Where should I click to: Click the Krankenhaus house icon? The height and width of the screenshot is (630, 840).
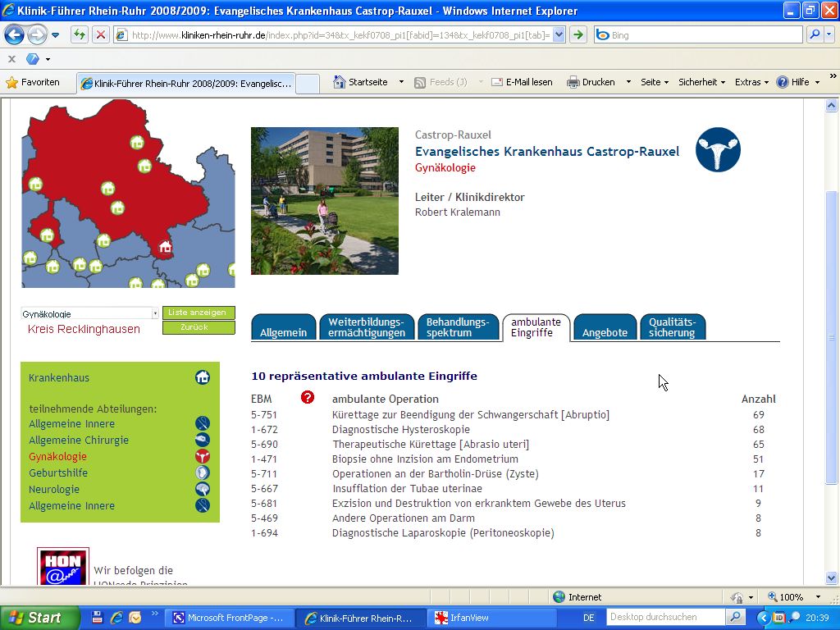(x=203, y=377)
